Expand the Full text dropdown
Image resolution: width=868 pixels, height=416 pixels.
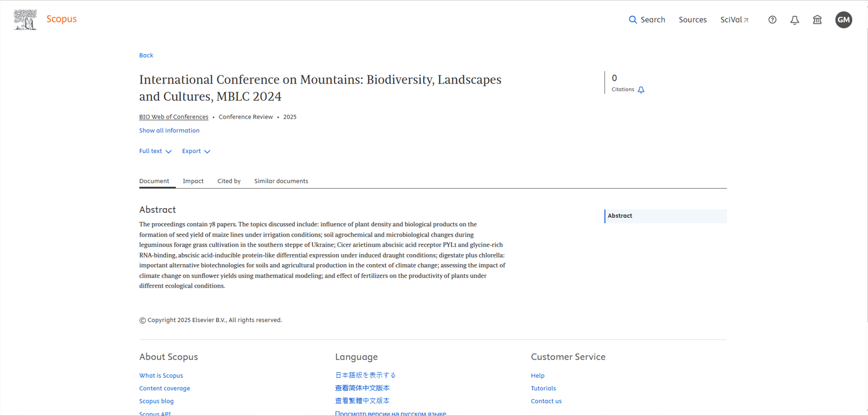tap(155, 151)
